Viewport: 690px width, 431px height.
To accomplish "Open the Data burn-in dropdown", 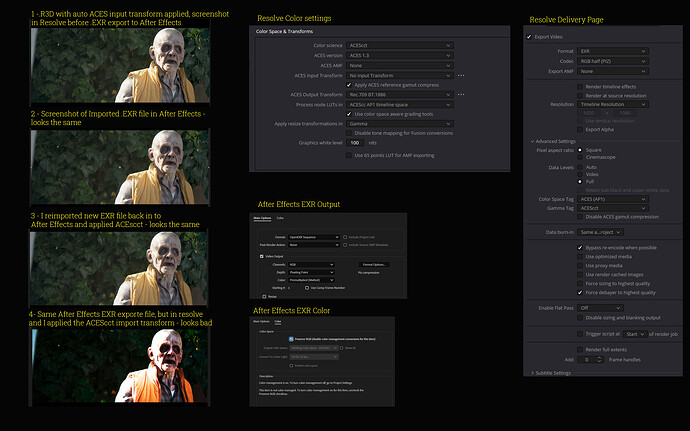I will (600, 232).
